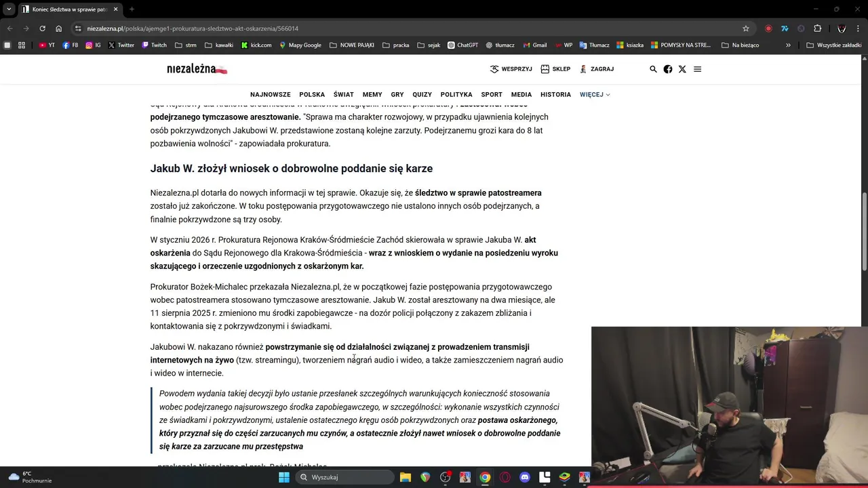
Task: Open the pracka bookmarks folder
Action: pyautogui.click(x=396, y=45)
